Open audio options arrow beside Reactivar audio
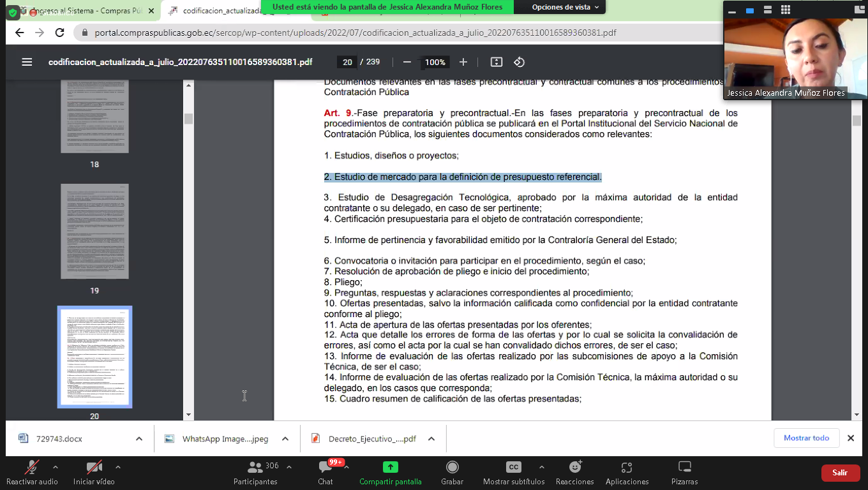This screenshot has height=490, width=868. point(56,466)
